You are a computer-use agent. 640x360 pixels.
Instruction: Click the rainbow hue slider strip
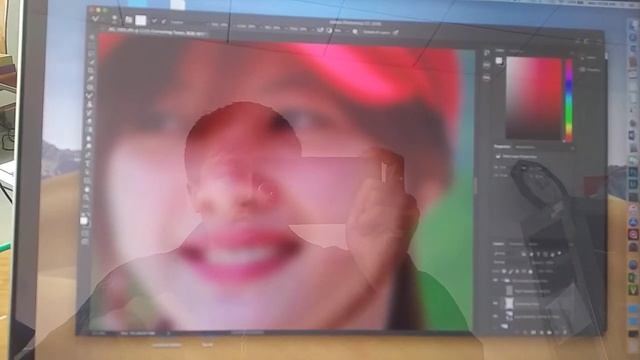(569, 100)
